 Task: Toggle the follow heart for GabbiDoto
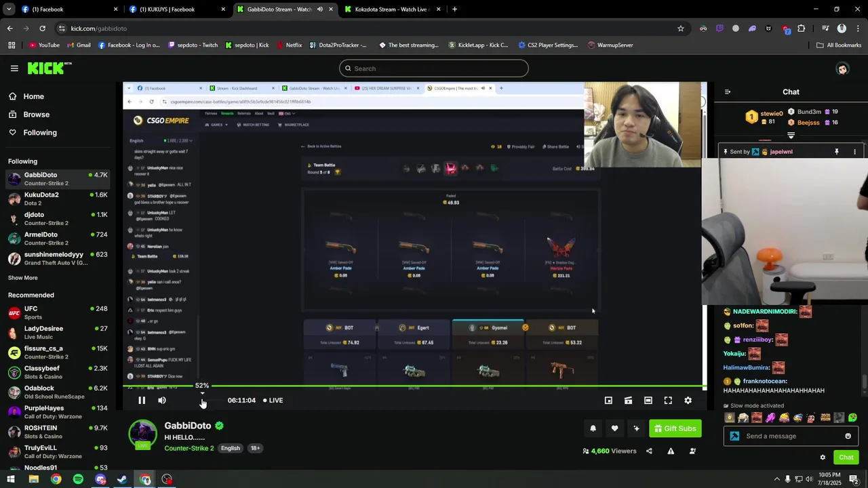pyautogui.click(x=614, y=428)
